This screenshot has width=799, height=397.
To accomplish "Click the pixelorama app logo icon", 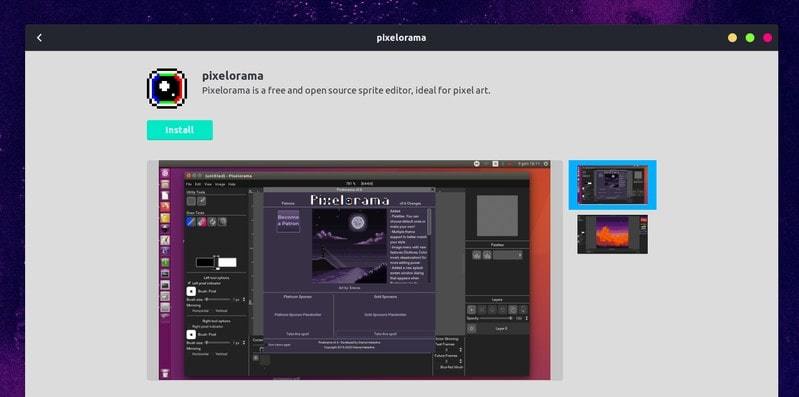I will (x=167, y=88).
